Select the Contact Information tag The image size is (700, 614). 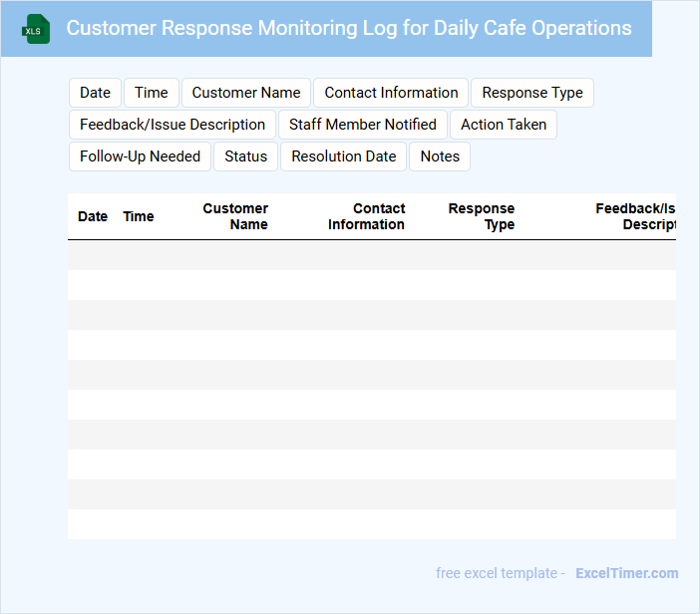(x=391, y=93)
